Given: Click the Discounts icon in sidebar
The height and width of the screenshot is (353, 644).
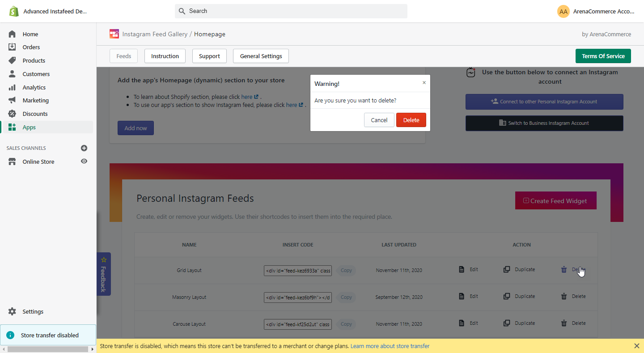Looking at the screenshot, I should 12,114.
